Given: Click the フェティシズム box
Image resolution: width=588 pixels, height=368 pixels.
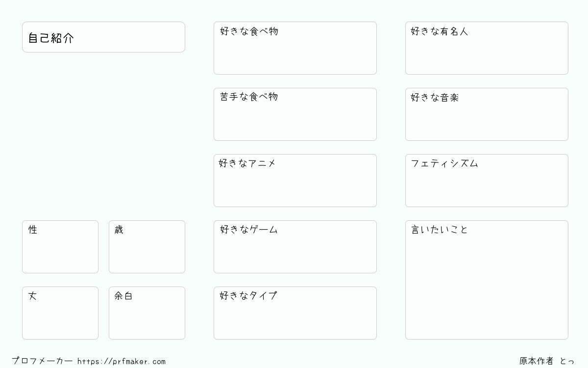Looking at the screenshot, I should tap(487, 181).
